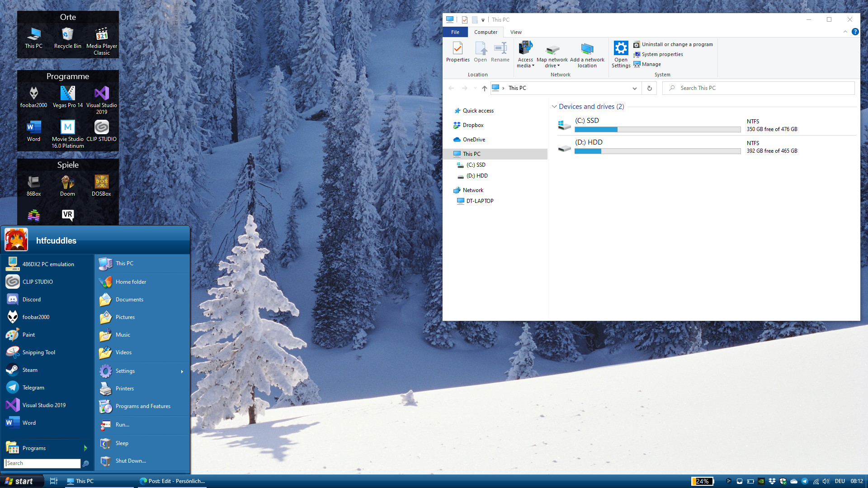Launch Telegram from start menu
This screenshot has height=488, width=868.
pos(47,387)
